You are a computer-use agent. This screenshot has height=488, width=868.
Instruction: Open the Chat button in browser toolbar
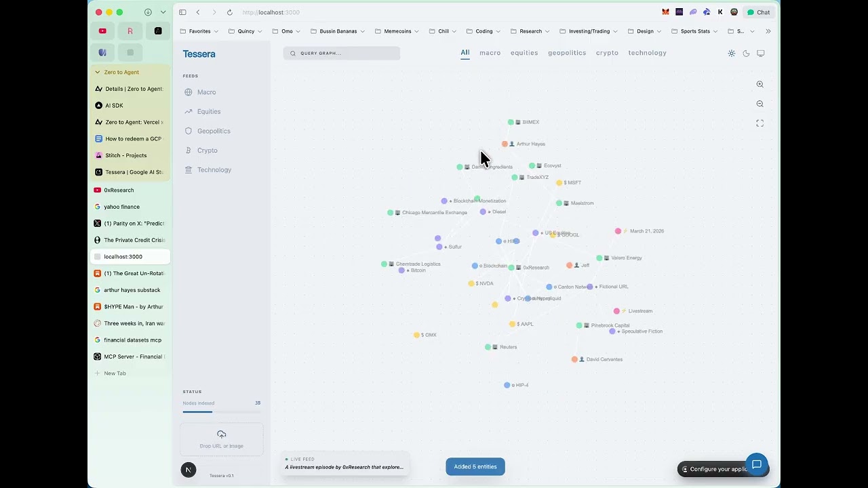click(x=758, y=12)
